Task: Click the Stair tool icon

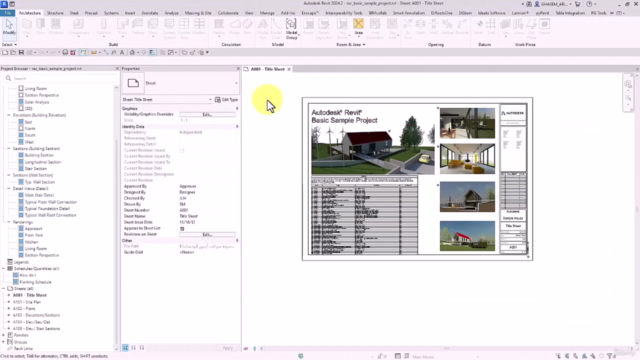Action: [247, 25]
